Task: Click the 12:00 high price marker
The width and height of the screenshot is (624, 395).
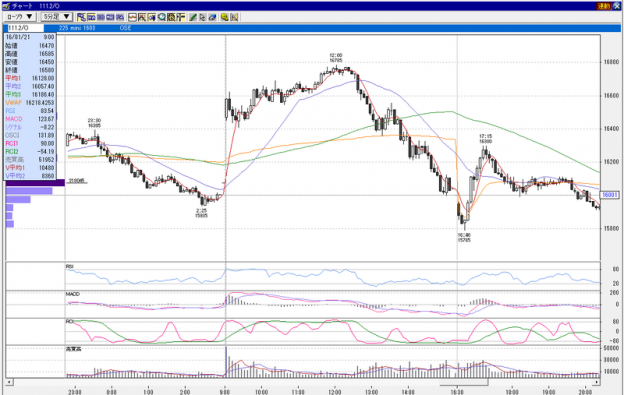Action: [335, 58]
